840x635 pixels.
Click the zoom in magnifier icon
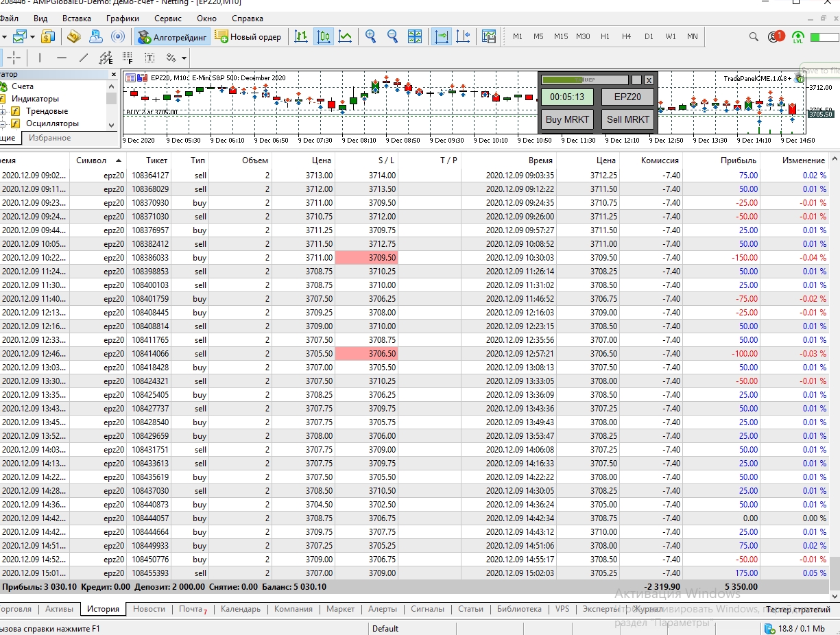[x=370, y=36]
